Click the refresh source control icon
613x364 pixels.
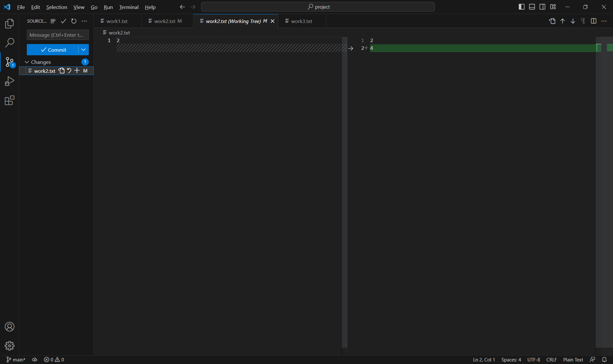tap(74, 21)
